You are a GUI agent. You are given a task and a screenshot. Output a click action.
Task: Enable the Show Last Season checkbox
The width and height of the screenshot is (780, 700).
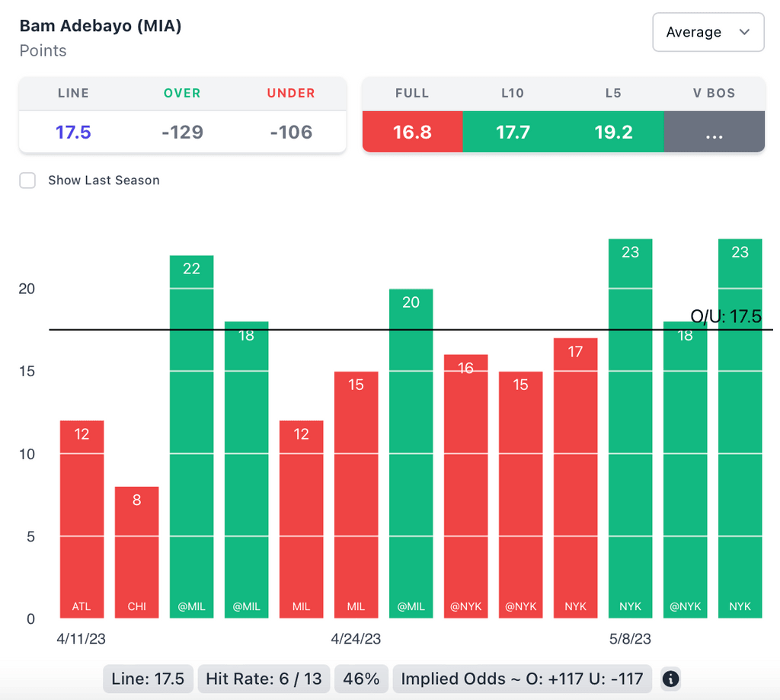[27, 180]
